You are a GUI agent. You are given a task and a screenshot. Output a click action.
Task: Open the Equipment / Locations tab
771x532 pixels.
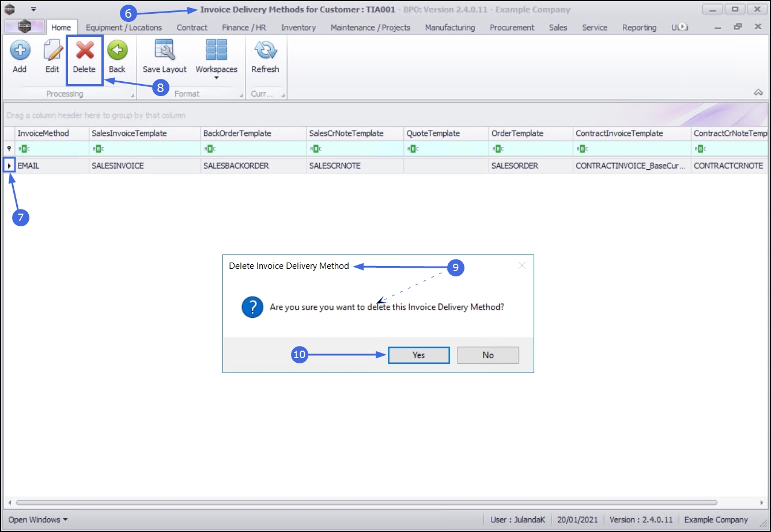coord(124,27)
